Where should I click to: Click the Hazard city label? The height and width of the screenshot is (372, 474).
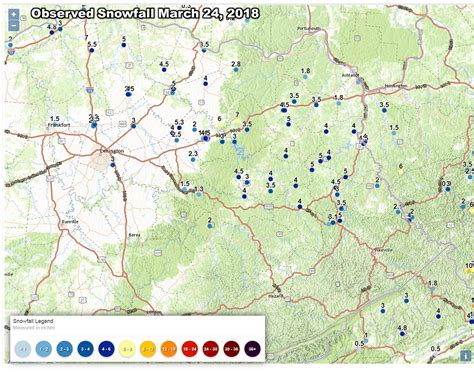point(275,296)
